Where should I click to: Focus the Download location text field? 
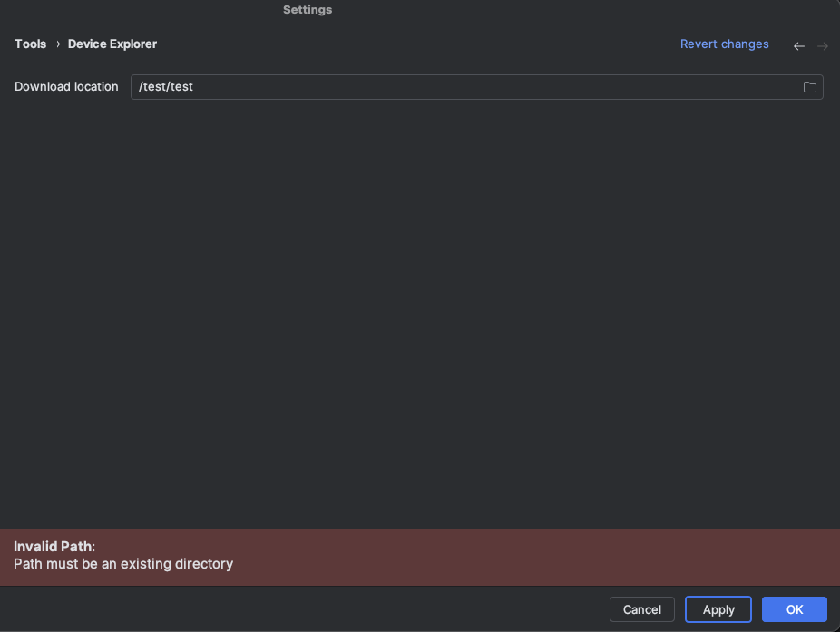[x=477, y=87]
